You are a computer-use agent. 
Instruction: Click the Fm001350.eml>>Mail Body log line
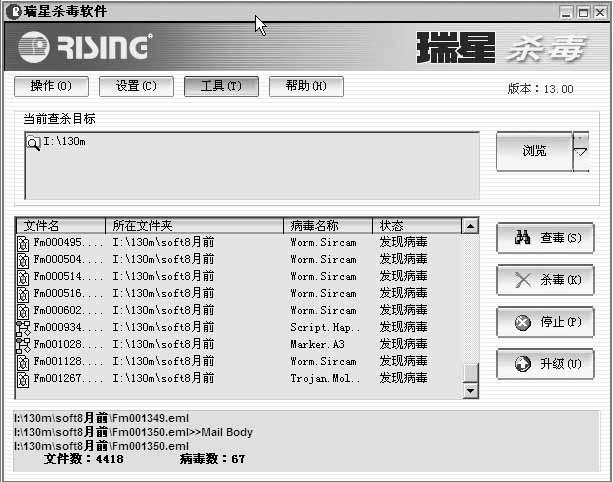133,432
